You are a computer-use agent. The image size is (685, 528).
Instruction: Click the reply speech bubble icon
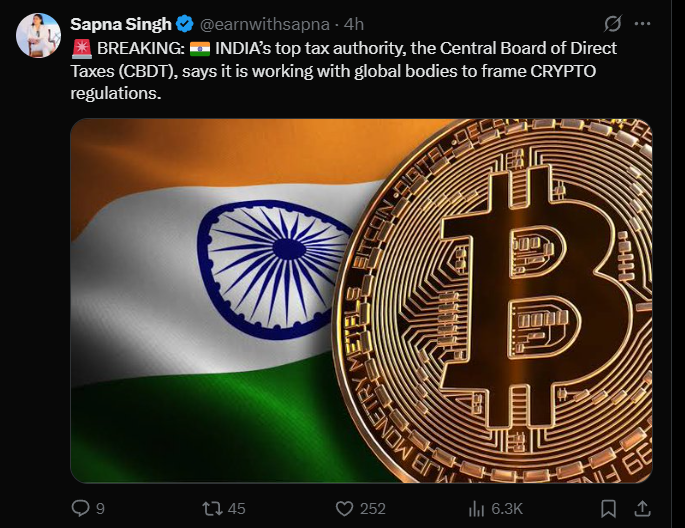[81, 508]
